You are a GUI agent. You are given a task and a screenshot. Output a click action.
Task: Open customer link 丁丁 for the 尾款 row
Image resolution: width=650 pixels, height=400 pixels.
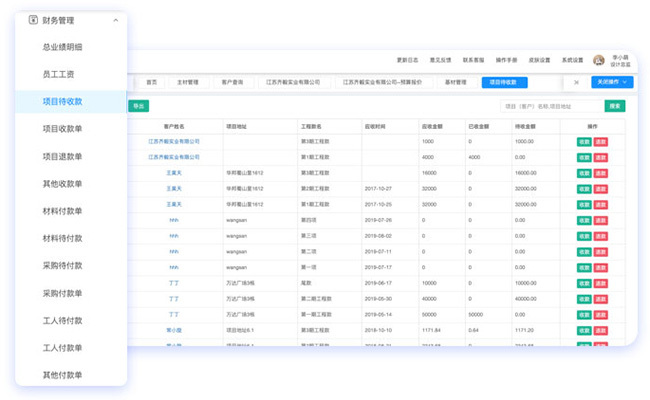pyautogui.click(x=174, y=283)
